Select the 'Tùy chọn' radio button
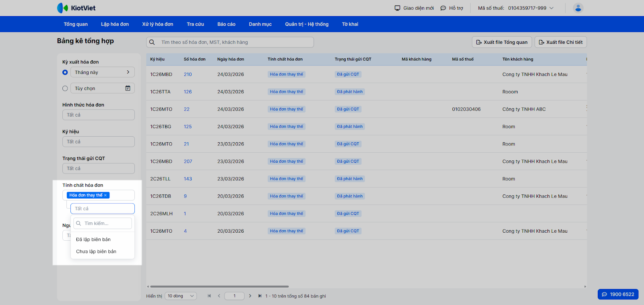644x305 pixels. tap(65, 88)
